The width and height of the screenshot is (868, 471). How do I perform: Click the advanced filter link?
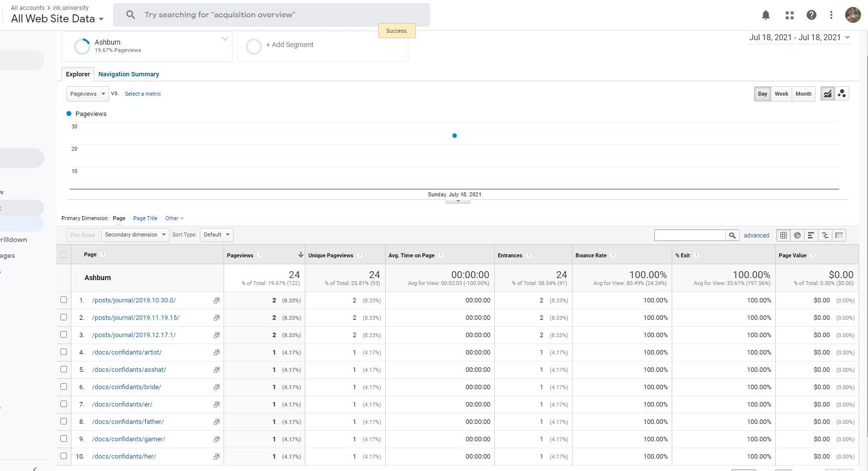point(756,235)
